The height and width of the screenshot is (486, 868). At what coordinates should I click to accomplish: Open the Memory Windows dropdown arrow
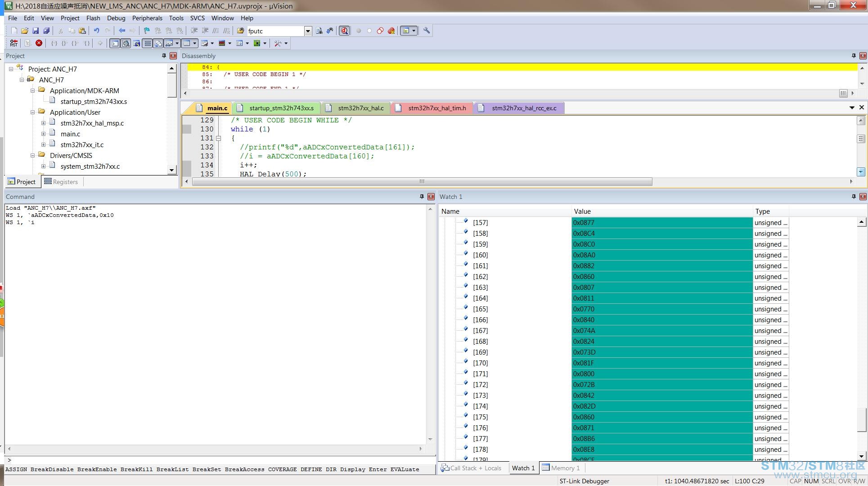[195, 43]
